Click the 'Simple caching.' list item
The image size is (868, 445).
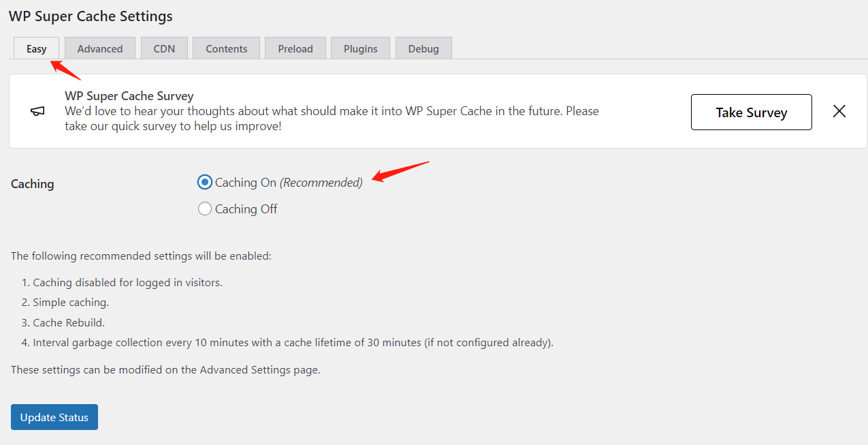click(71, 303)
